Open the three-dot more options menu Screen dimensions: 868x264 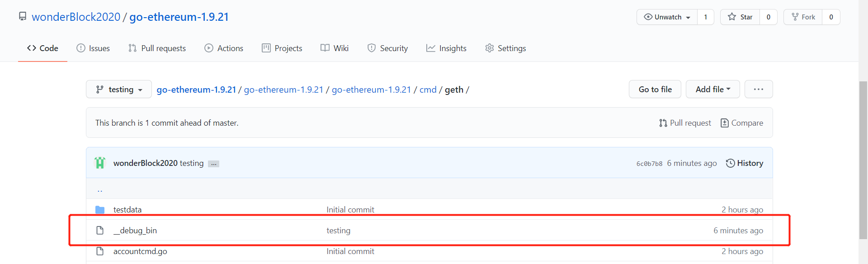click(x=759, y=90)
